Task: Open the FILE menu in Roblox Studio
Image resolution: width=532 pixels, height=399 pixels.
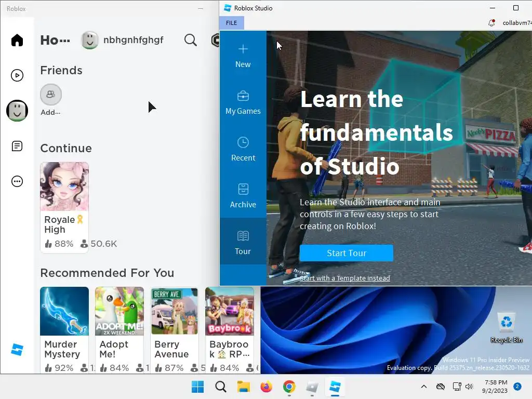Action: point(231,23)
